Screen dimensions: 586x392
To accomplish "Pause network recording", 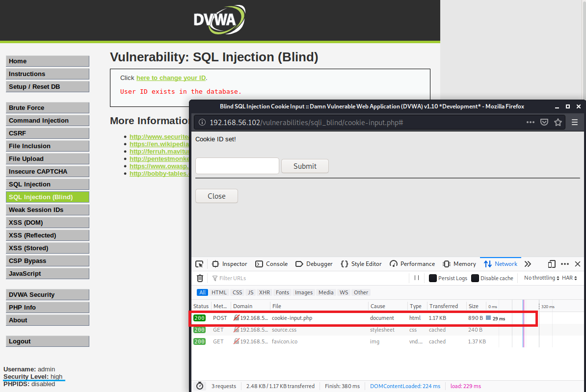I will [x=417, y=278].
